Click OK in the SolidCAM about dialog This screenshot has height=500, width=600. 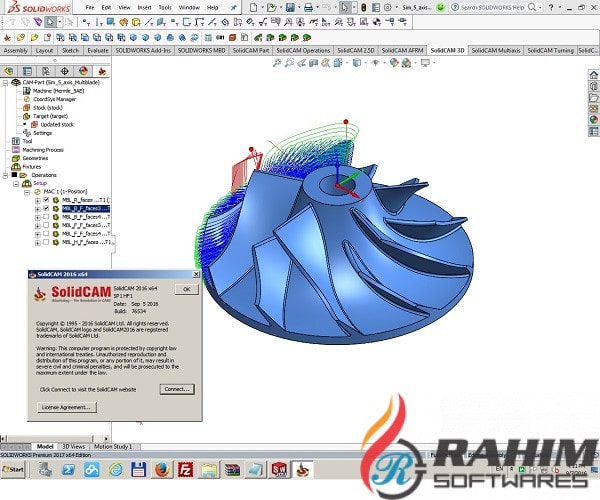point(185,289)
